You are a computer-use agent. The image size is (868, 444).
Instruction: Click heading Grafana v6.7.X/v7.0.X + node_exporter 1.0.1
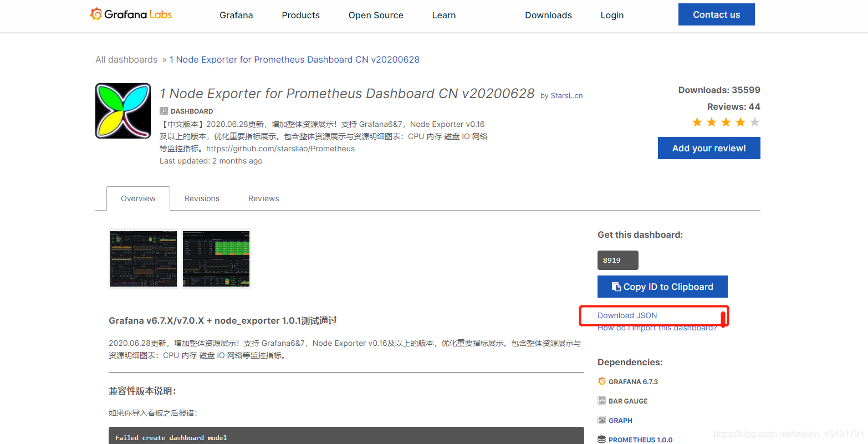223,320
